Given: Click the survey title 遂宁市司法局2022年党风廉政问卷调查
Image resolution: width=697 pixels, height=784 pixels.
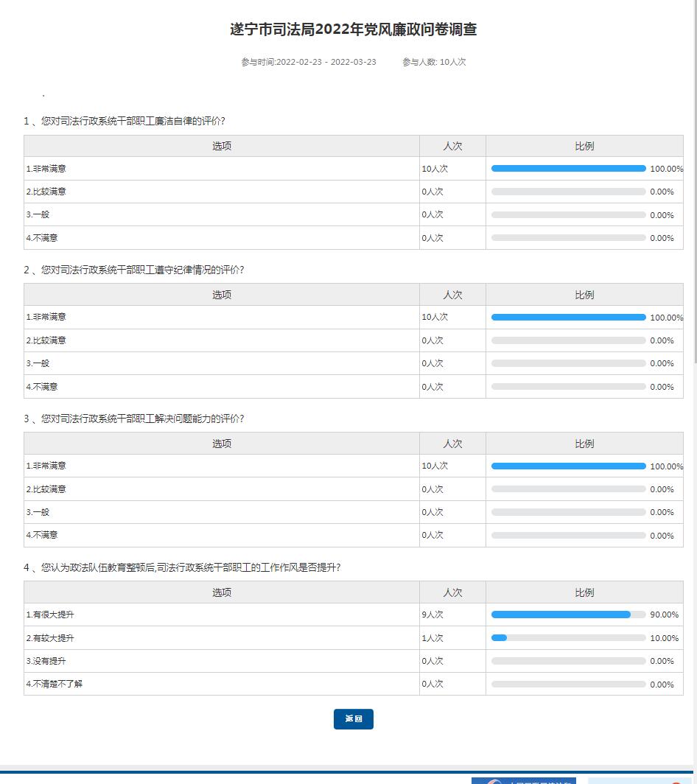Looking at the screenshot, I should (x=353, y=29).
